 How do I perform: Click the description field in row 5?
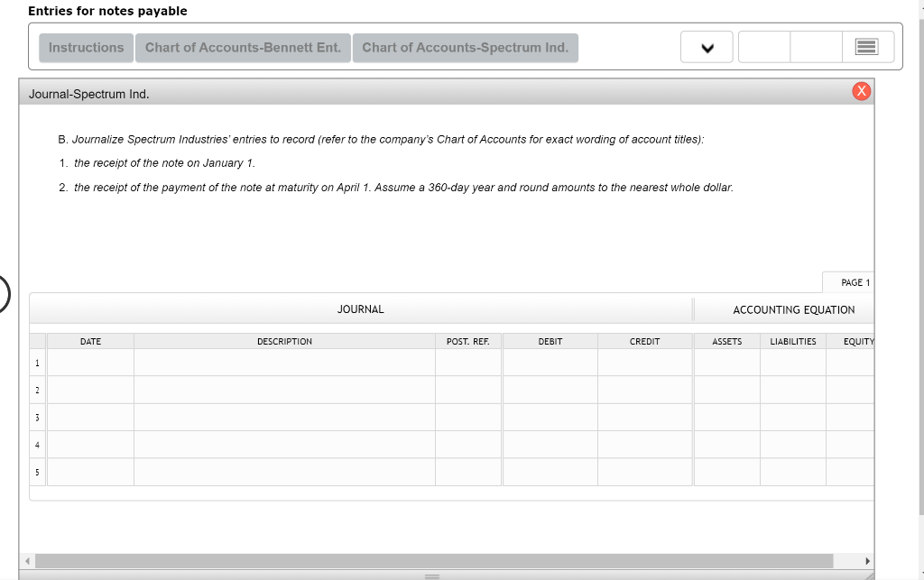point(284,473)
